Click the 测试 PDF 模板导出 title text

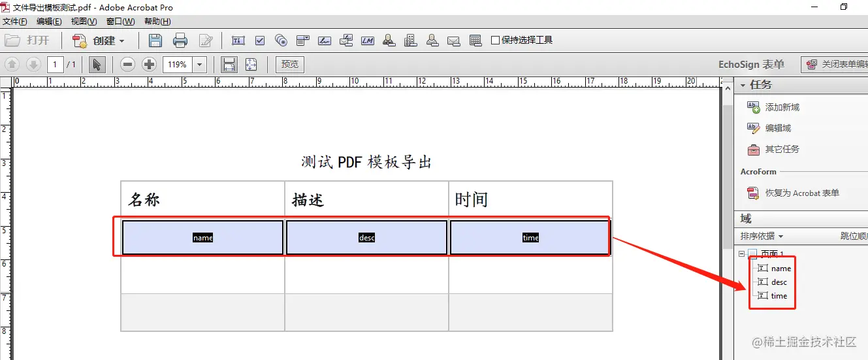(x=366, y=162)
